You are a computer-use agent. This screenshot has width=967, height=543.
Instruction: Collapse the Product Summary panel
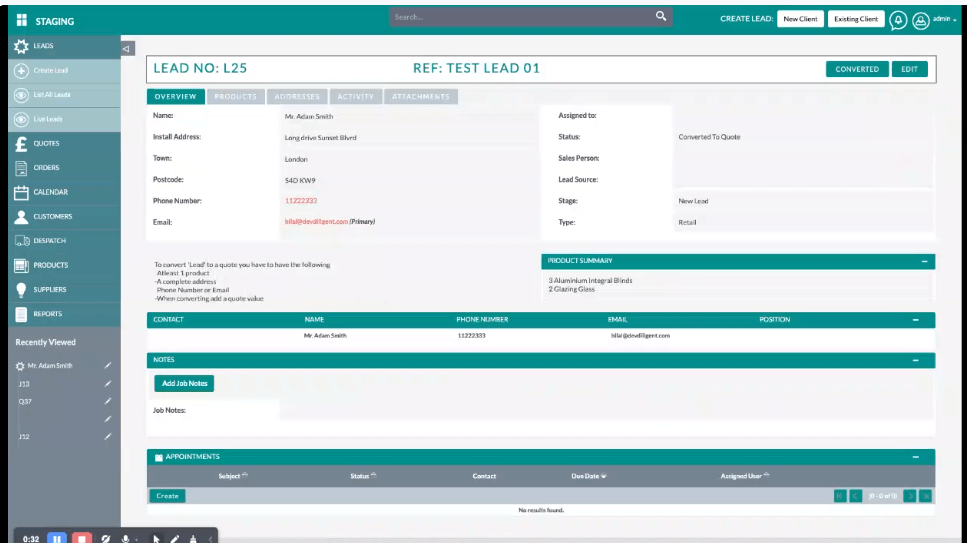pyautogui.click(x=924, y=262)
